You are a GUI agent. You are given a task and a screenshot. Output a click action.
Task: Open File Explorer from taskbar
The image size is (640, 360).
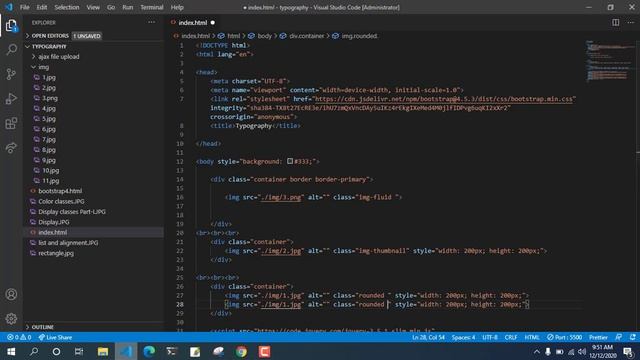pos(102,351)
